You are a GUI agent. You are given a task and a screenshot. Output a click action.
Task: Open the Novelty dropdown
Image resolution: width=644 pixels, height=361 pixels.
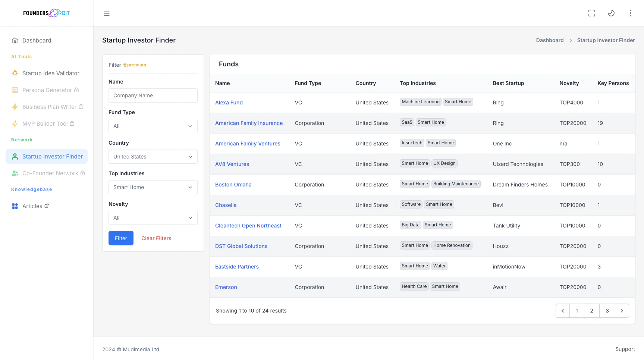pos(153,218)
